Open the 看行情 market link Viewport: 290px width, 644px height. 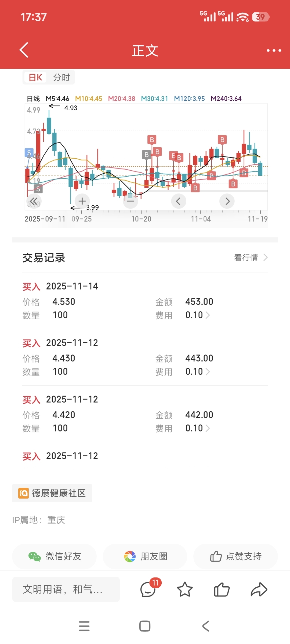[x=251, y=258]
